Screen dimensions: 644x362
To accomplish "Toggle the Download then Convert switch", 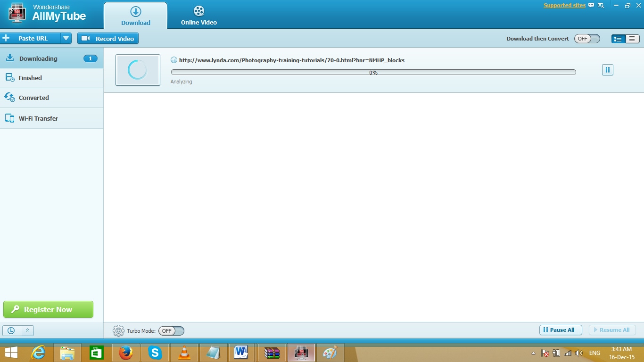I will pos(587,39).
